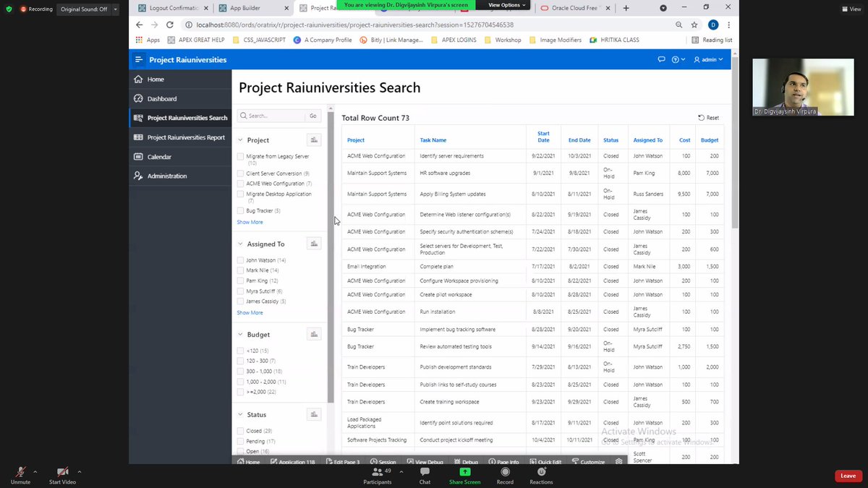Toggle the APEX navigation hamburger menu

(139, 59)
